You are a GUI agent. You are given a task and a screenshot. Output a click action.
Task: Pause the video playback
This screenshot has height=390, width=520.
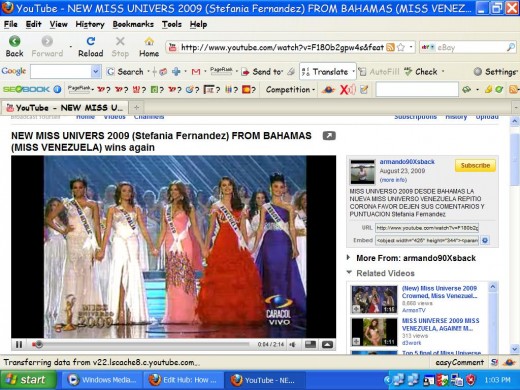[19, 345]
